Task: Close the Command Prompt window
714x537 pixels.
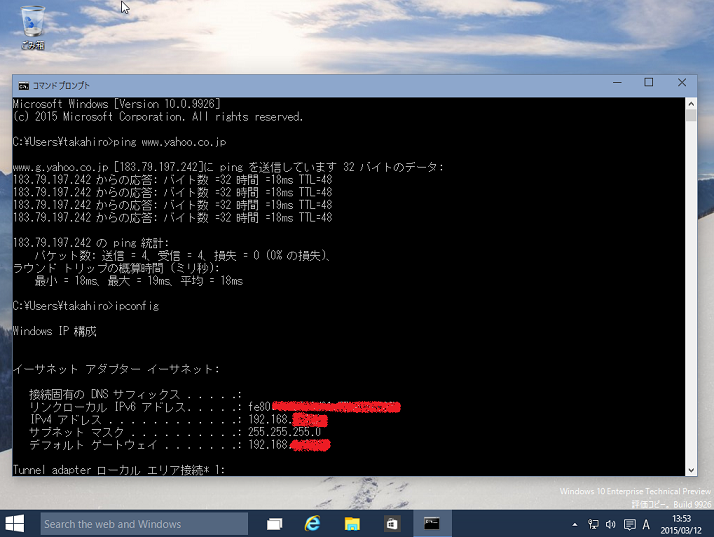Action: [682, 83]
